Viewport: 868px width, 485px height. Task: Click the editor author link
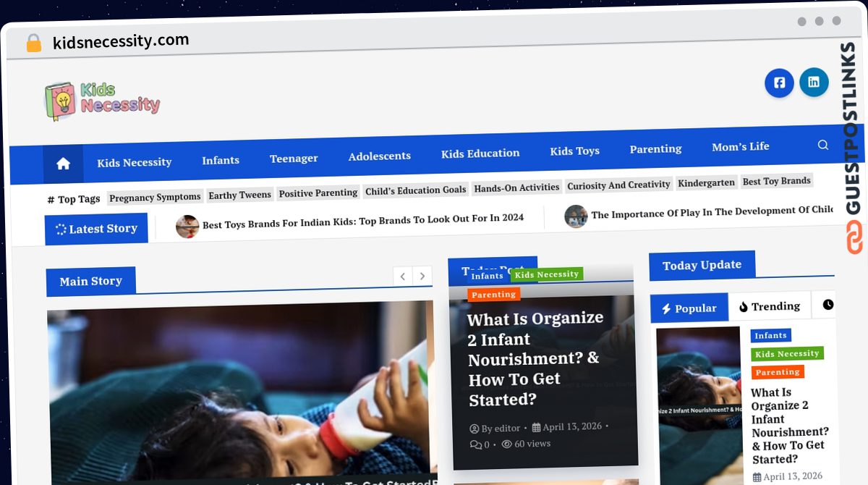[495, 428]
